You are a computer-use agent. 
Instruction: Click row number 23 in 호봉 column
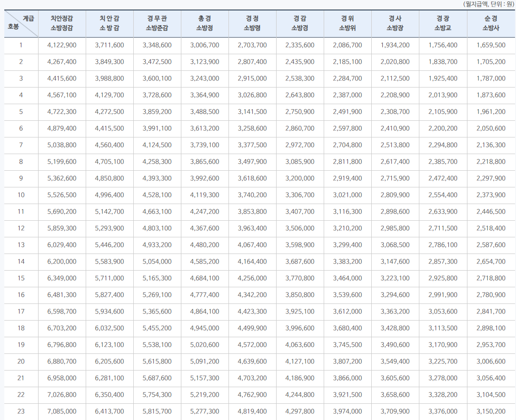tap(21, 411)
